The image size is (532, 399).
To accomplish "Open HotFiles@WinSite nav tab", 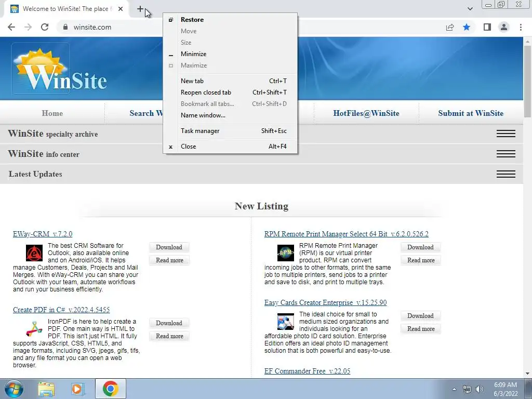I will click(x=366, y=113).
